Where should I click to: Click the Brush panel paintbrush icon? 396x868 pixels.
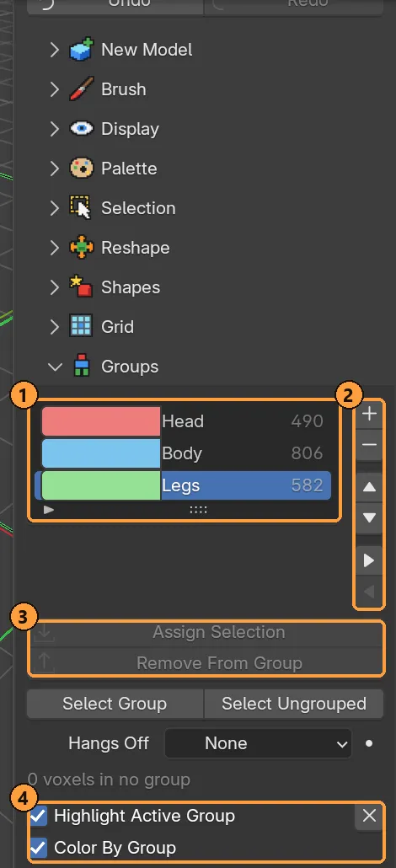82,89
